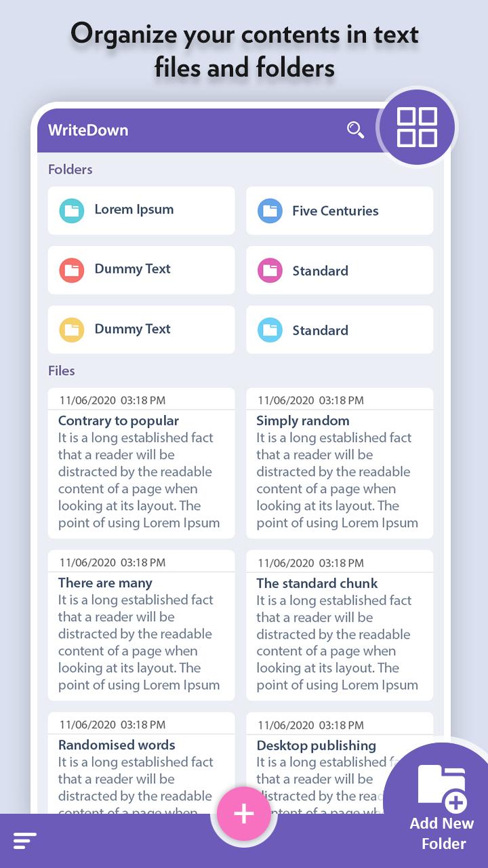Open 'The standard chunk' note

click(x=339, y=625)
